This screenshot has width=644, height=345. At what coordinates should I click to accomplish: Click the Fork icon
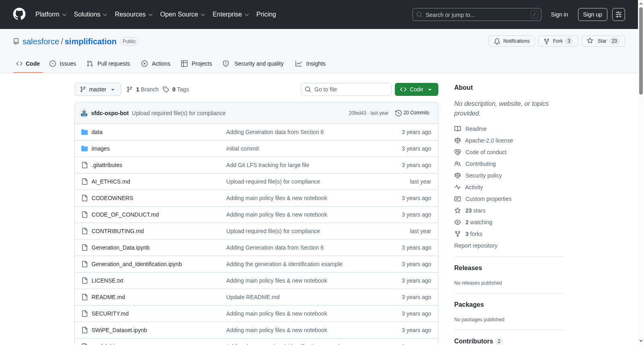click(x=547, y=41)
